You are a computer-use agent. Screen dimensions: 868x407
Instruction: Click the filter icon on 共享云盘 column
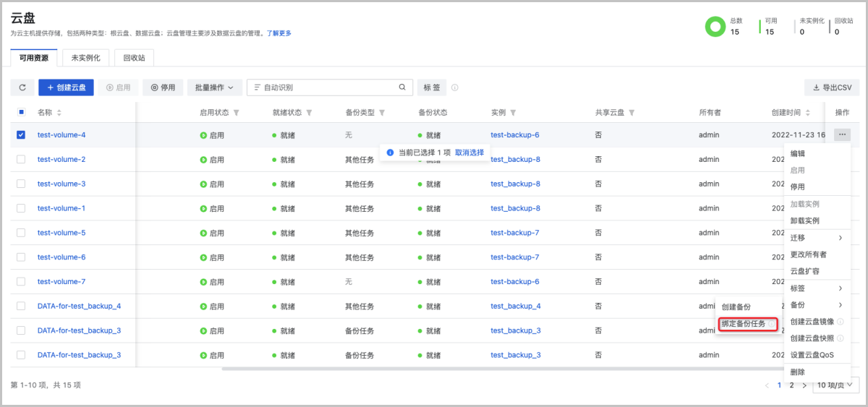pos(631,113)
